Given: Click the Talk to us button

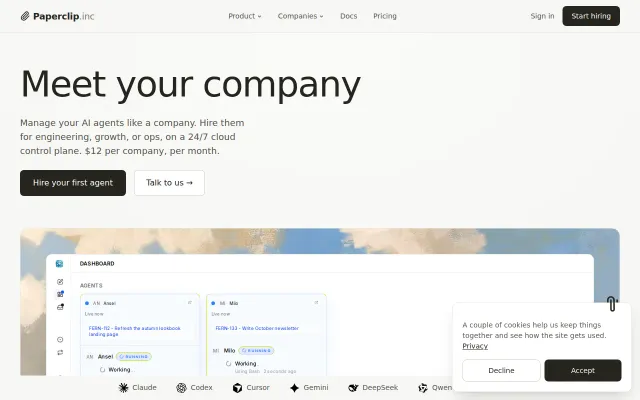Looking at the screenshot, I should coord(169,183).
